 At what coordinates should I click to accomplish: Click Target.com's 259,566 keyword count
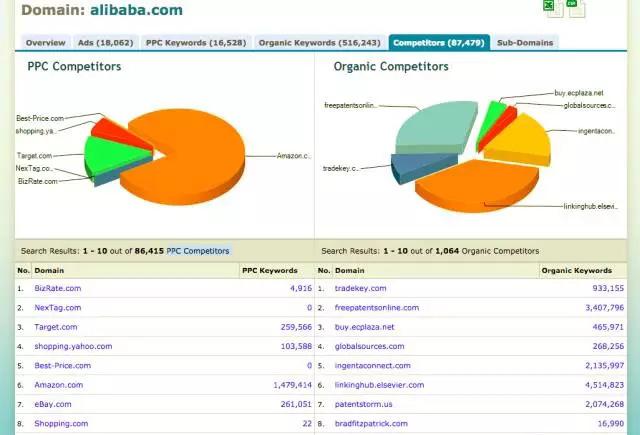[x=296, y=327]
